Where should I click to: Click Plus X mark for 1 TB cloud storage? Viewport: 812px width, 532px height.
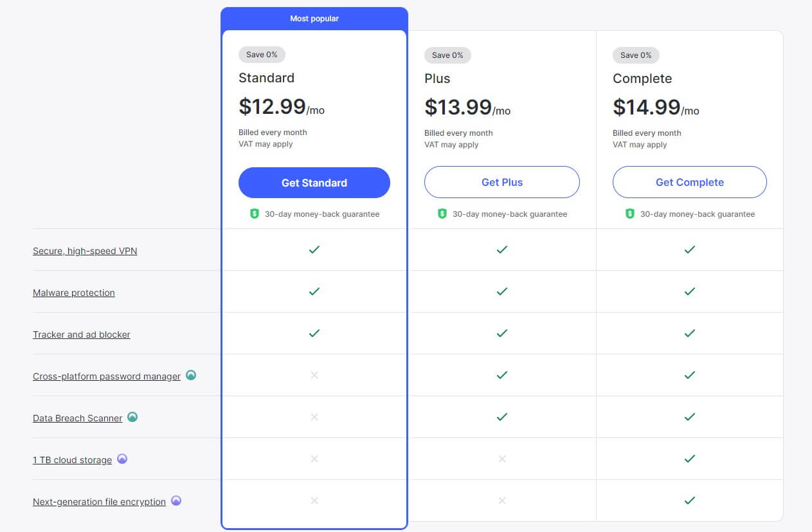[502, 459]
